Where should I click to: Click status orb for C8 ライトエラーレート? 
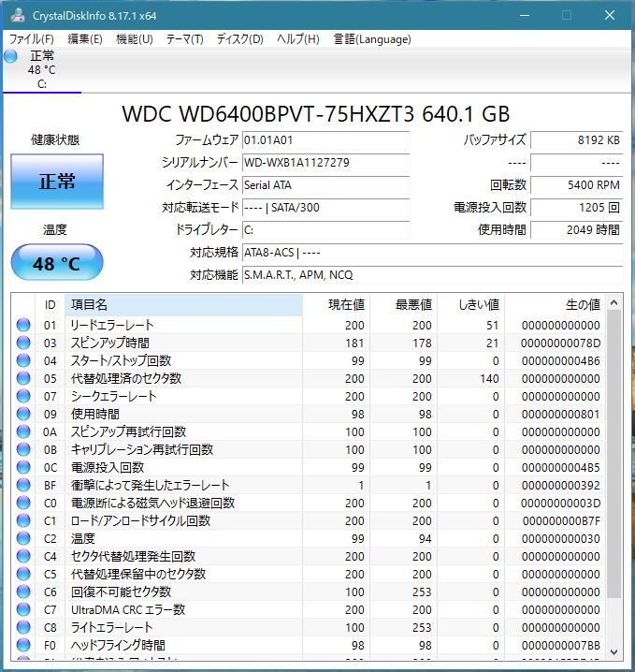click(x=23, y=627)
